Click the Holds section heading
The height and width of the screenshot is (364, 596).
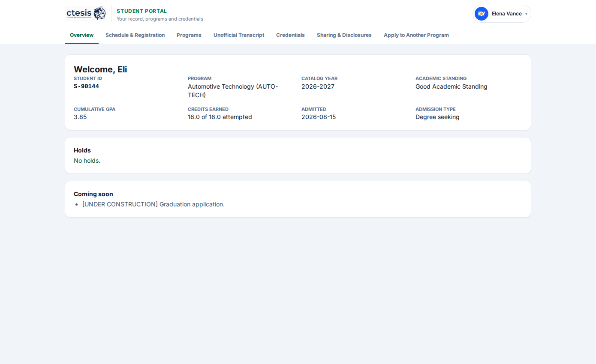coord(82,150)
